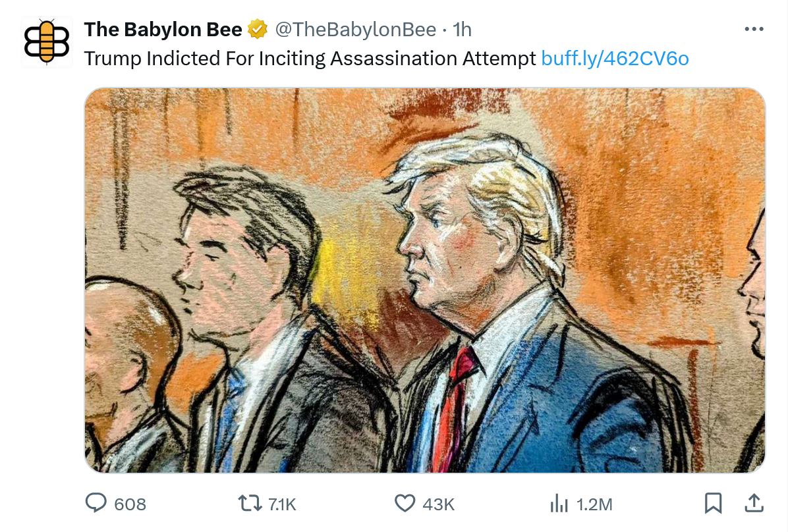Click the gold verified badge
The image size is (788, 532).
coord(257,29)
